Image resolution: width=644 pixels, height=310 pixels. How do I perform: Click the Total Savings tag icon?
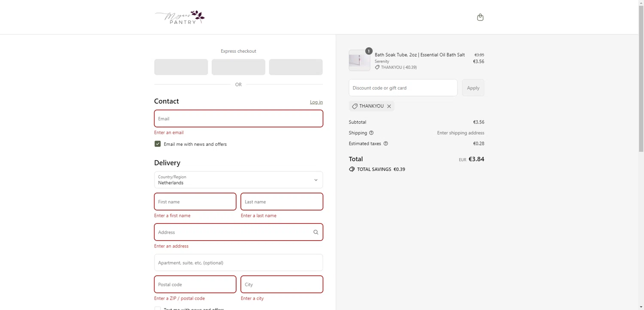tap(352, 169)
